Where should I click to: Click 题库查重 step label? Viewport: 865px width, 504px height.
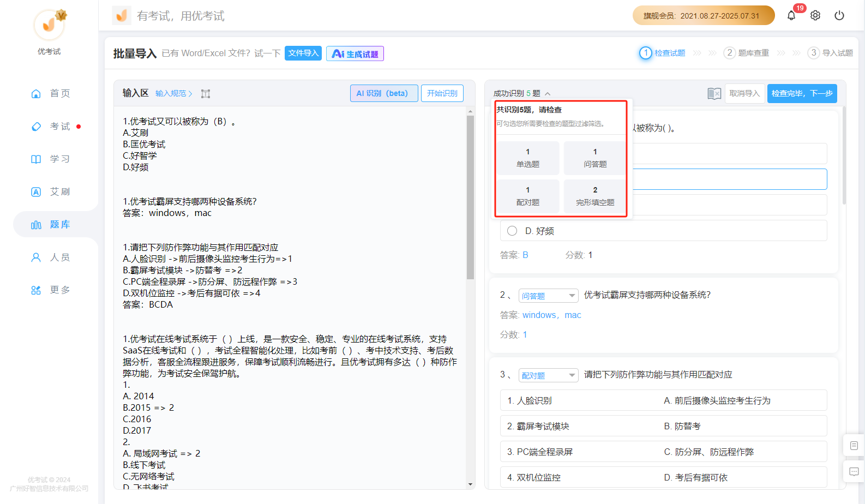(x=754, y=53)
